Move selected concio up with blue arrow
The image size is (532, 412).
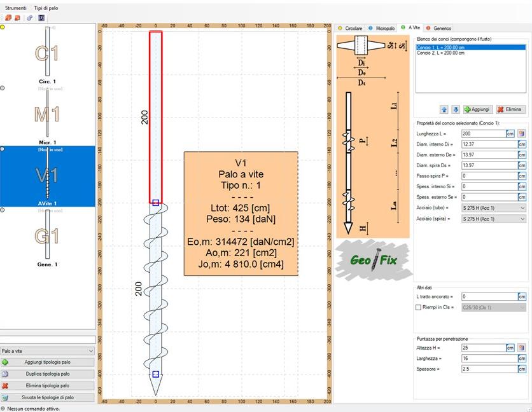point(444,109)
